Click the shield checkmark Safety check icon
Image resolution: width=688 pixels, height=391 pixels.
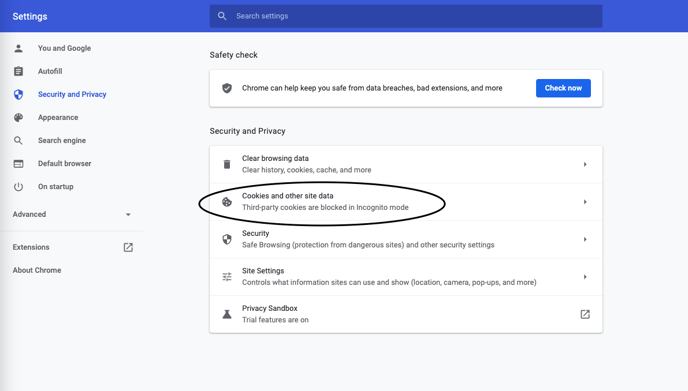coord(227,88)
